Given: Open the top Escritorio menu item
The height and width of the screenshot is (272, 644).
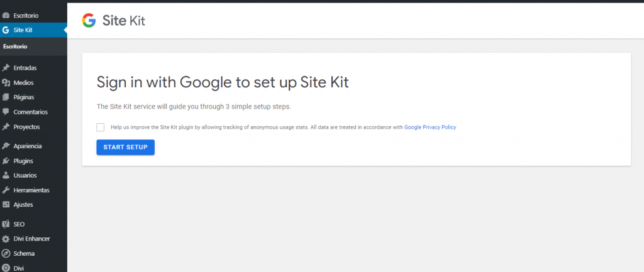Looking at the screenshot, I should [x=34, y=16].
